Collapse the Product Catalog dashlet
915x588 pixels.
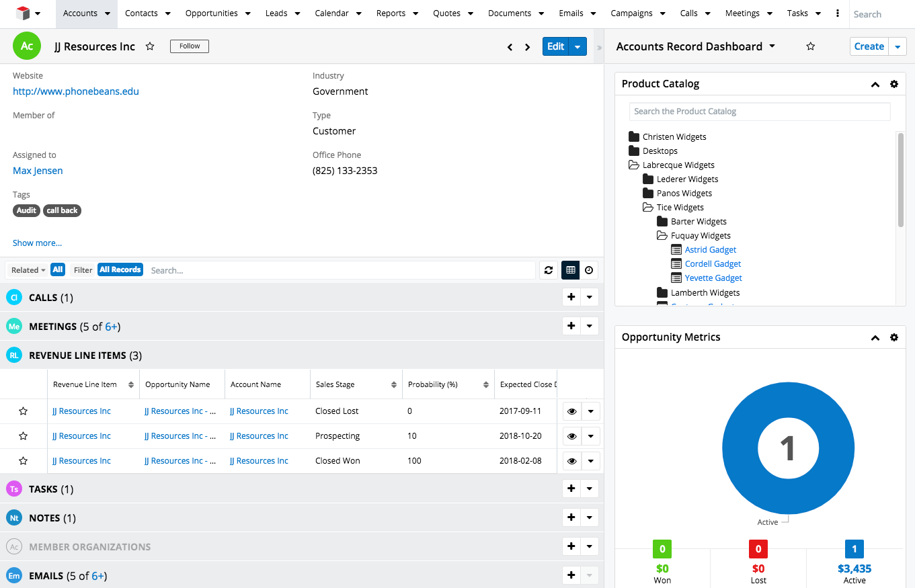click(x=875, y=84)
